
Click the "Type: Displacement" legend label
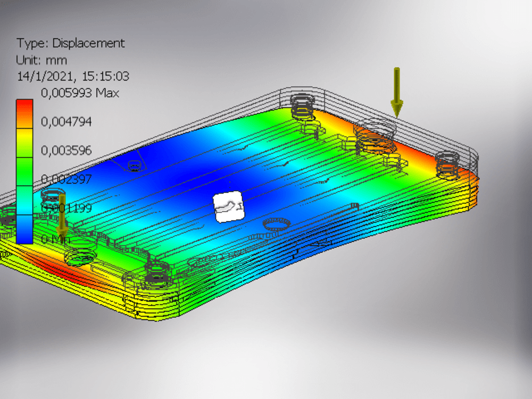71,43
